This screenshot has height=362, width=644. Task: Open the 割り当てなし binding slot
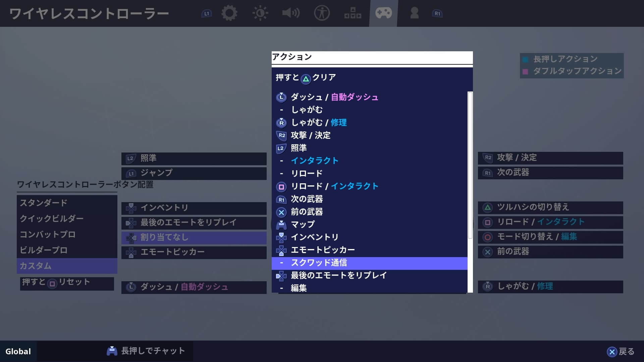click(194, 237)
